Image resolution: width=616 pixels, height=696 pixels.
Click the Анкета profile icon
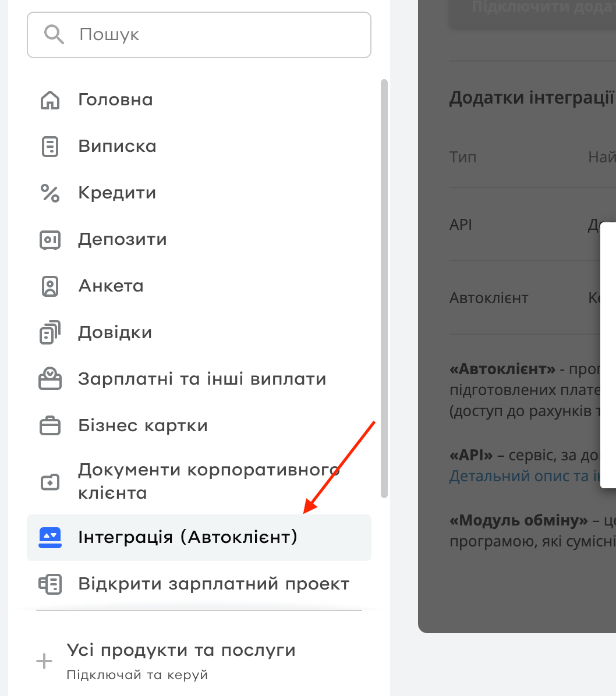click(x=49, y=286)
